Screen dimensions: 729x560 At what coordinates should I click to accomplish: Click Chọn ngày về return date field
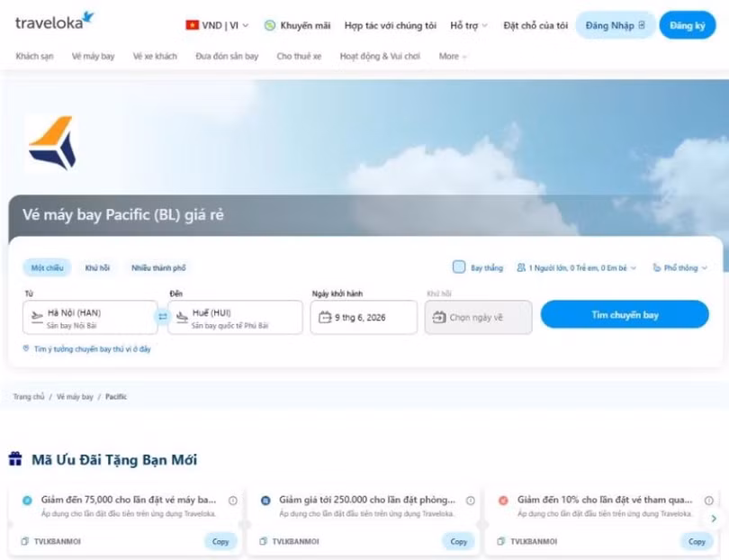pos(478,317)
